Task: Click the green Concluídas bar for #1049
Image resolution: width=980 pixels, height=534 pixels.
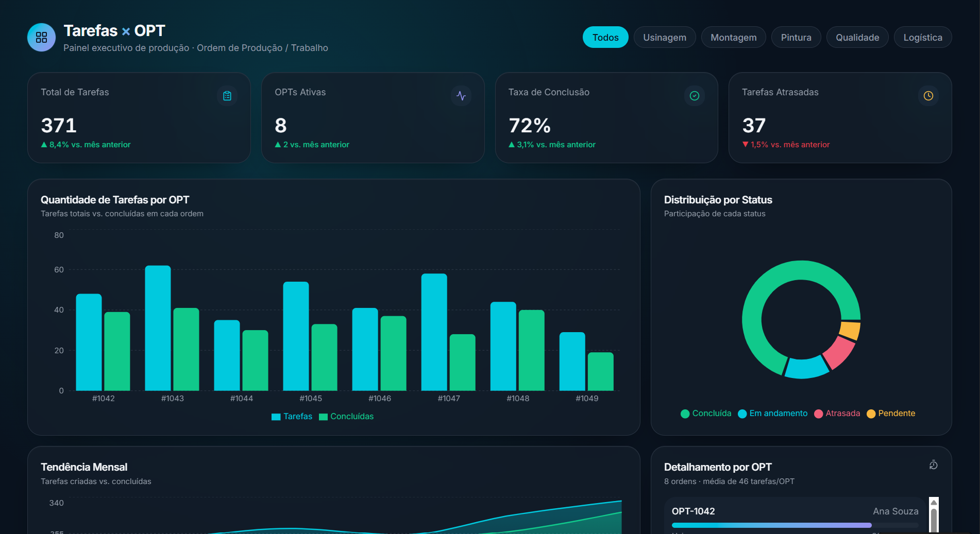Action: click(601, 371)
